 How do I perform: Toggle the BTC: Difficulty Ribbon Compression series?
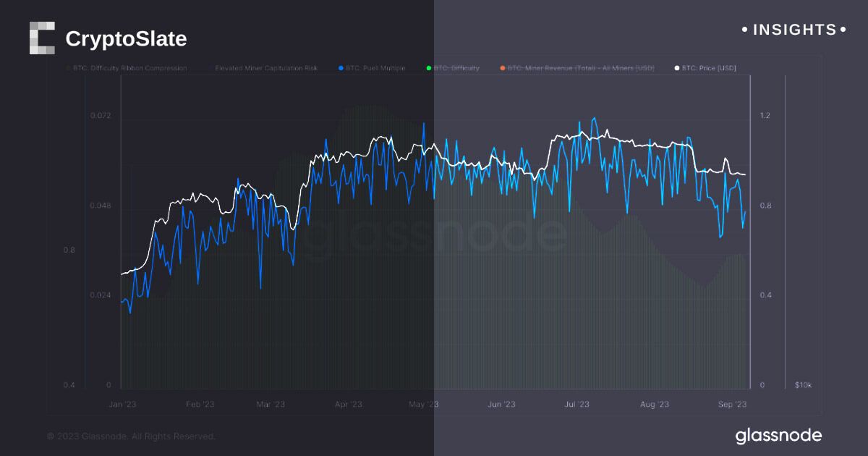(x=130, y=68)
